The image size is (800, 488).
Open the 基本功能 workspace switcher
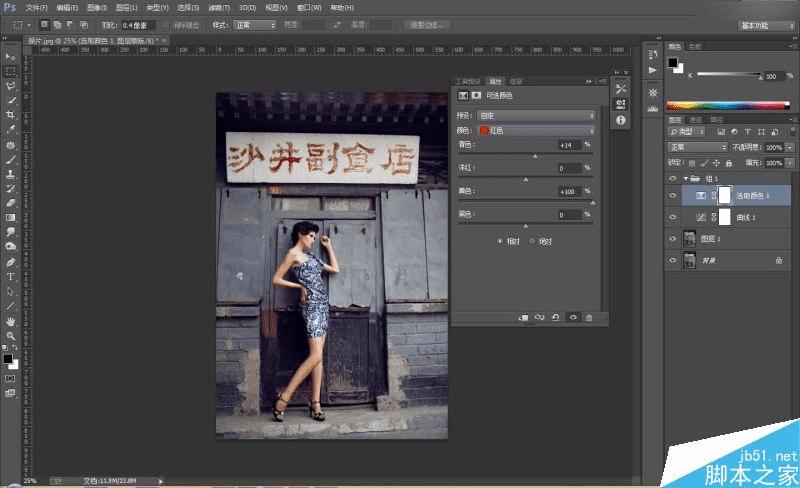[x=764, y=25]
